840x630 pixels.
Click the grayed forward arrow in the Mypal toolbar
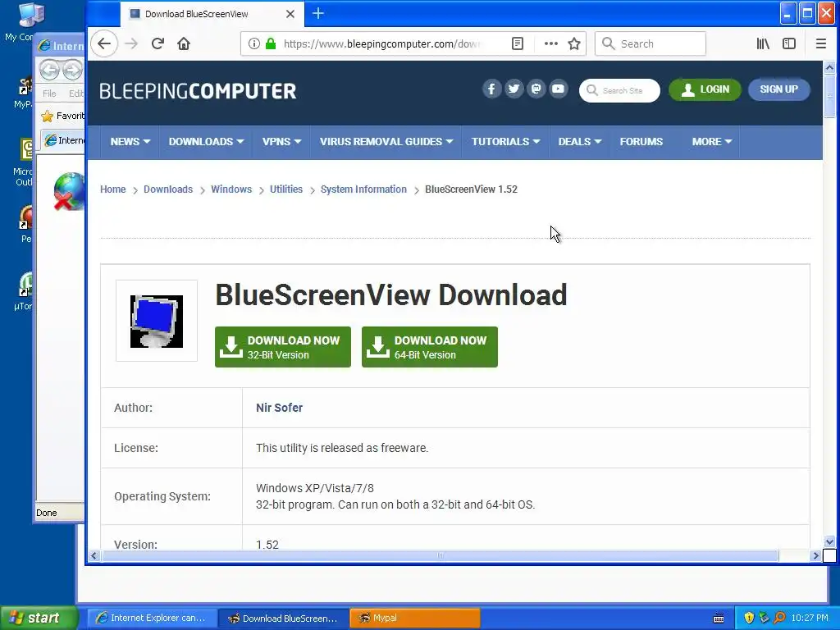131,43
